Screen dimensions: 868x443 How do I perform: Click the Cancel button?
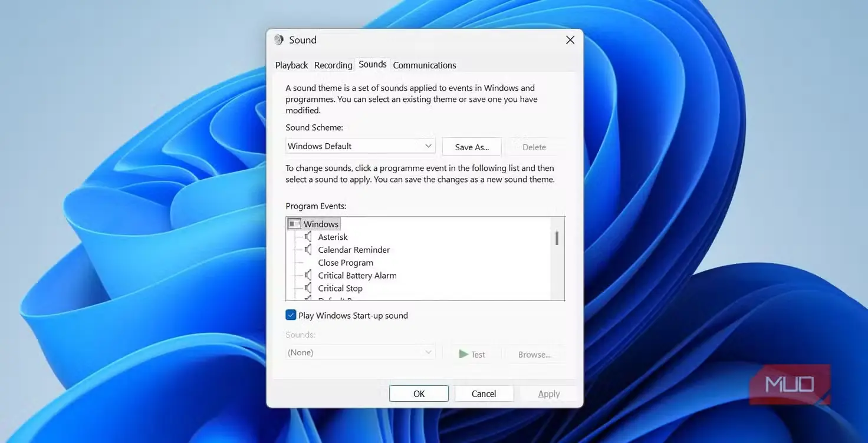(x=484, y=394)
